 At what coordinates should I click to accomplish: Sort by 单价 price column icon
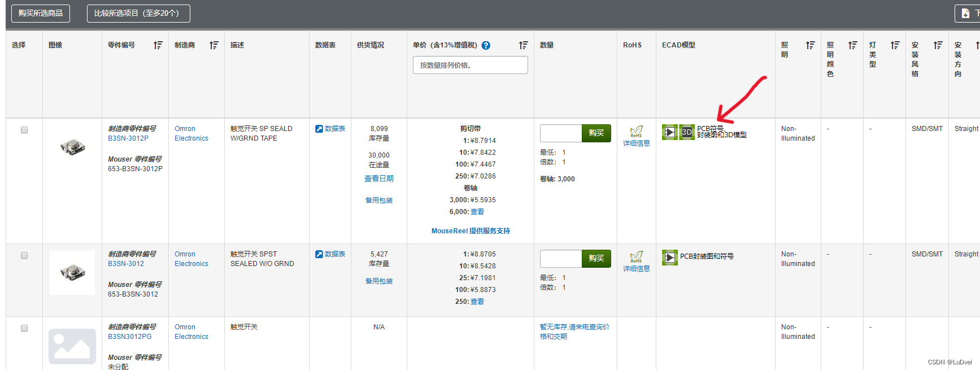click(524, 45)
